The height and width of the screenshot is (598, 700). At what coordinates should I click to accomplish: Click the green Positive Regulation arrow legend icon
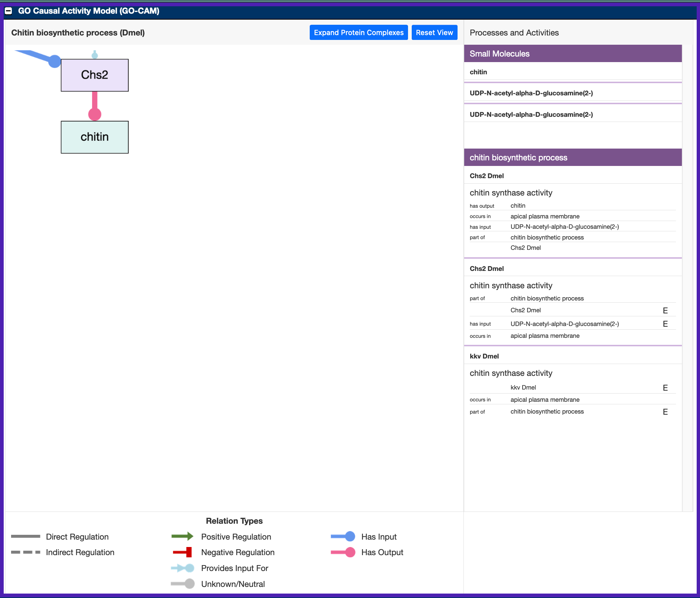tap(183, 536)
